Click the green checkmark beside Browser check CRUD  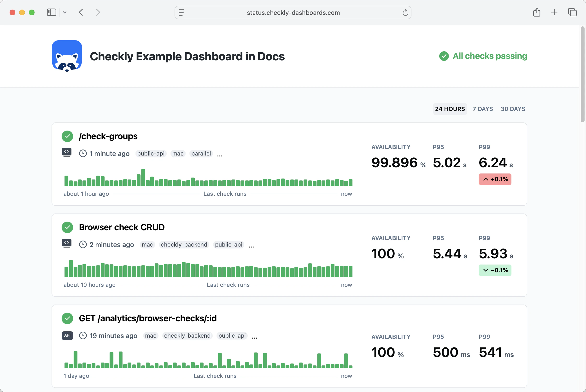click(67, 227)
